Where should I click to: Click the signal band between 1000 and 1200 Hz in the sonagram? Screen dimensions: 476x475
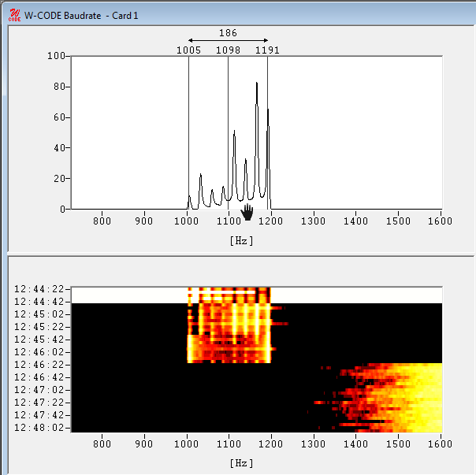(x=229, y=325)
